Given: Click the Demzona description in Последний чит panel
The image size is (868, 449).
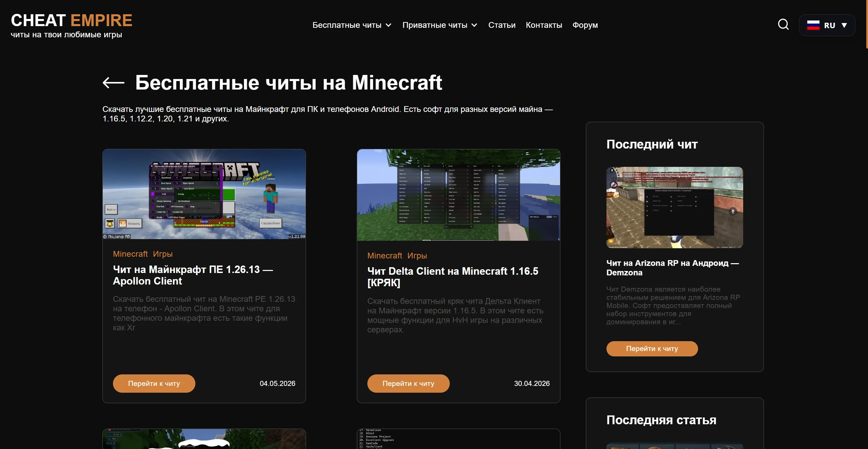Looking at the screenshot, I should tap(673, 306).
